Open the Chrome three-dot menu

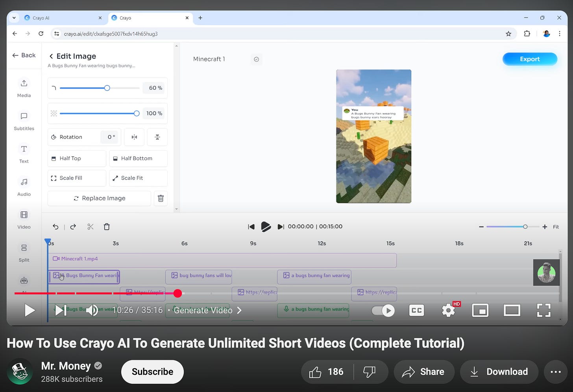(560, 34)
